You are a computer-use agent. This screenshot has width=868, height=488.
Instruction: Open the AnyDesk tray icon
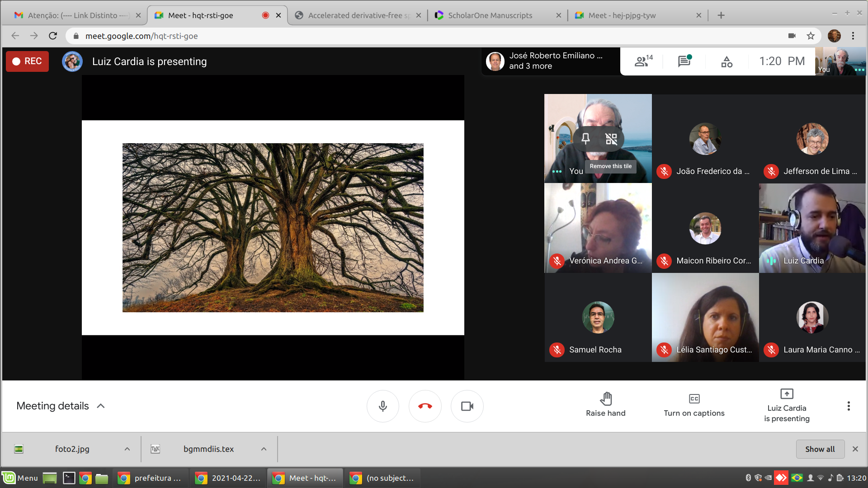tap(781, 478)
